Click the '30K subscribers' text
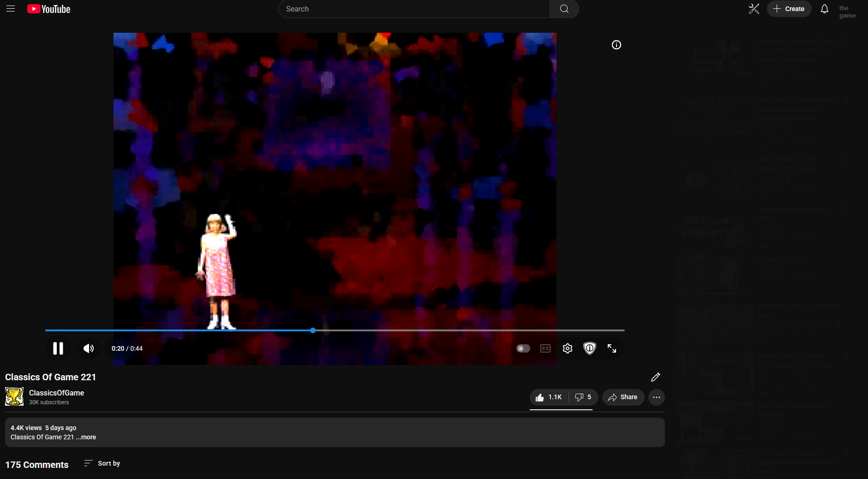This screenshot has width=868, height=479. [49, 402]
